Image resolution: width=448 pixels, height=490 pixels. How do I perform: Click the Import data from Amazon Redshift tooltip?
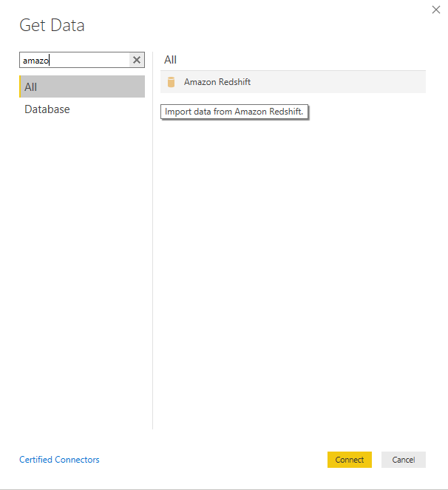(234, 112)
